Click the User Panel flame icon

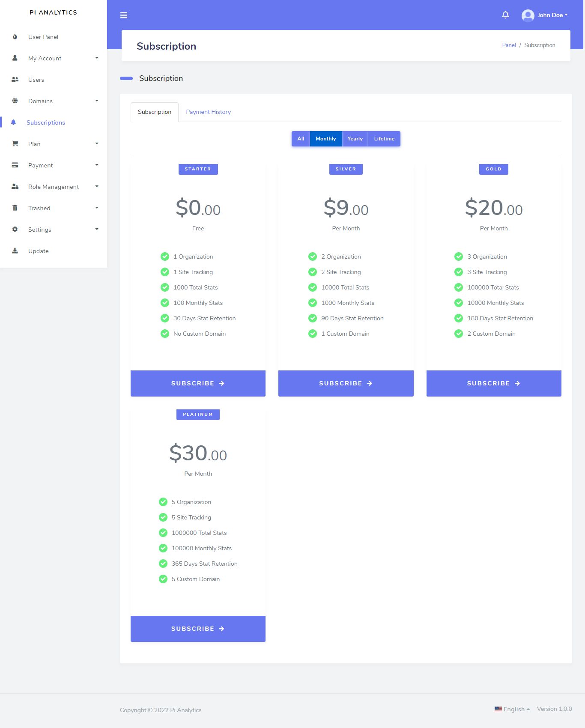15,37
